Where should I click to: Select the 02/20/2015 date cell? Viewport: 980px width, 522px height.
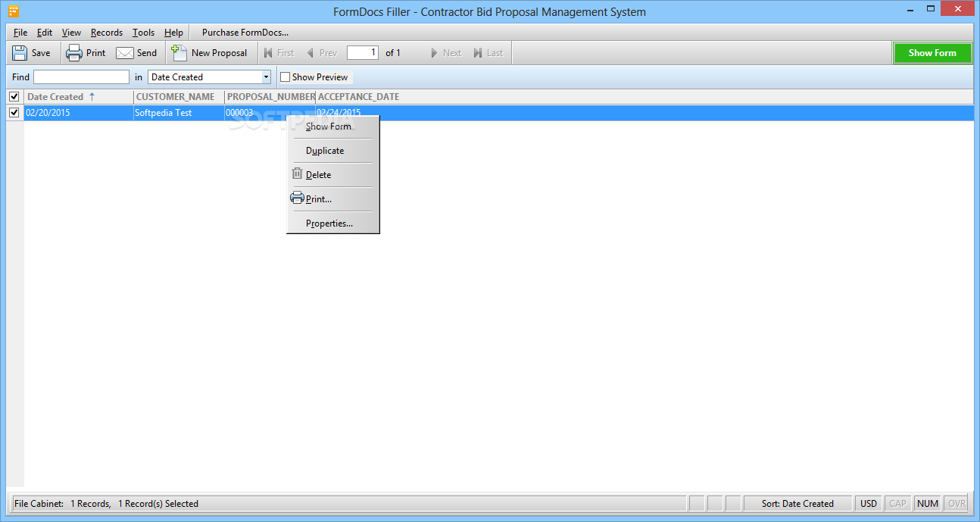tap(79, 113)
